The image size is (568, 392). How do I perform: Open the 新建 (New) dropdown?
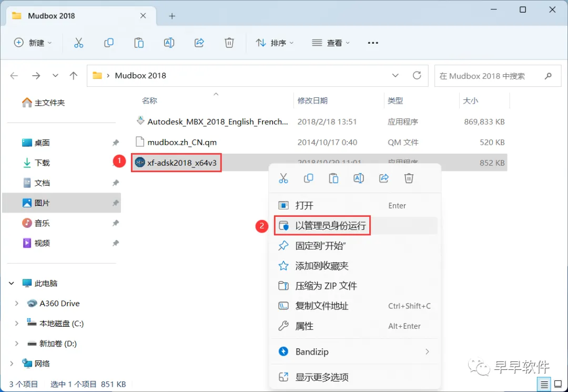tap(33, 43)
